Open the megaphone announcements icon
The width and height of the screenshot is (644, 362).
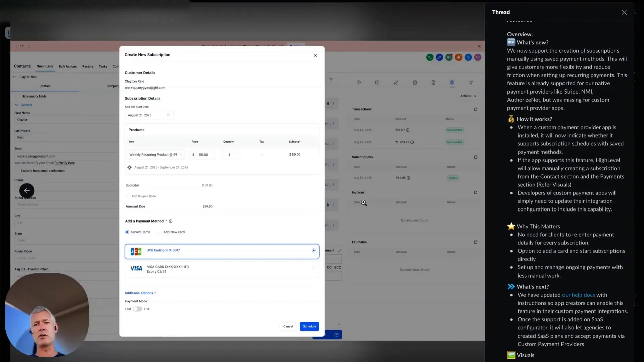pyautogui.click(x=449, y=57)
